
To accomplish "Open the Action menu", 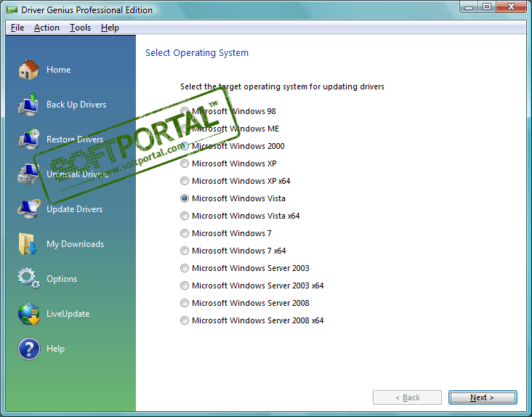I will pyautogui.click(x=47, y=28).
